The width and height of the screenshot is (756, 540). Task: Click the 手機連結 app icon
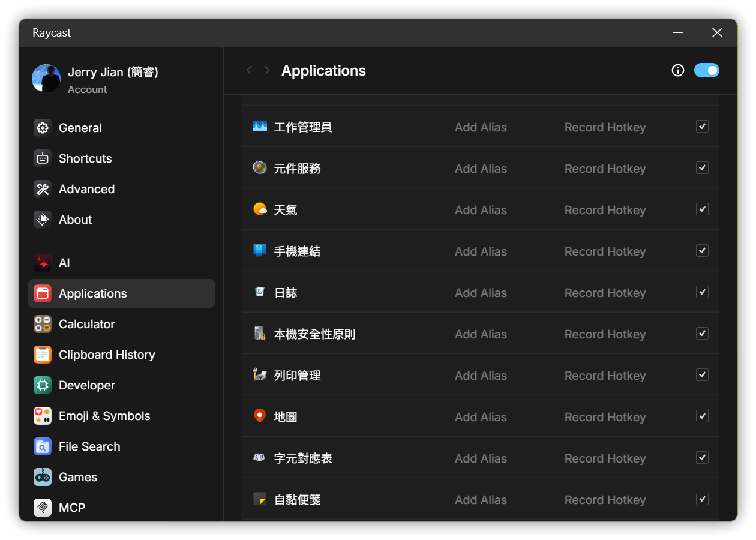(x=260, y=251)
